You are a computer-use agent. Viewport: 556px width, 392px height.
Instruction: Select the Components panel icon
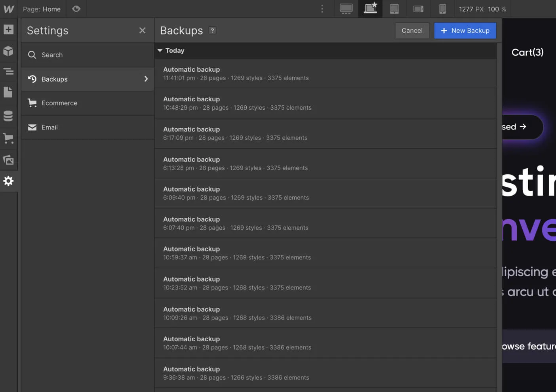[x=9, y=51]
